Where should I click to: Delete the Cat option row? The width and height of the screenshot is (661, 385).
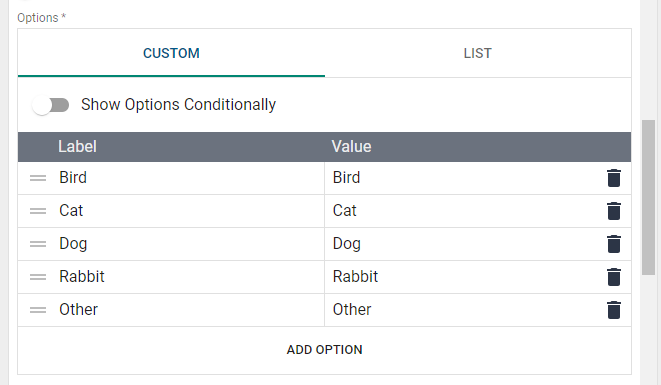(614, 211)
